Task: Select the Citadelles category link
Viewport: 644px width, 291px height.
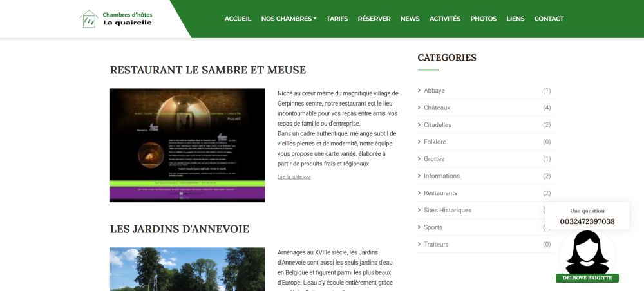Action: [x=437, y=125]
